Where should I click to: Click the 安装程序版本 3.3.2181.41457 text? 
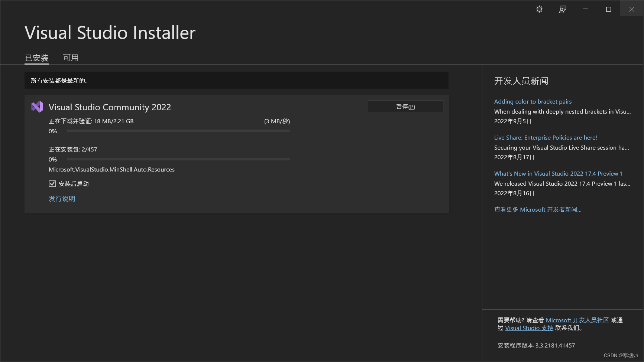pyautogui.click(x=536, y=345)
